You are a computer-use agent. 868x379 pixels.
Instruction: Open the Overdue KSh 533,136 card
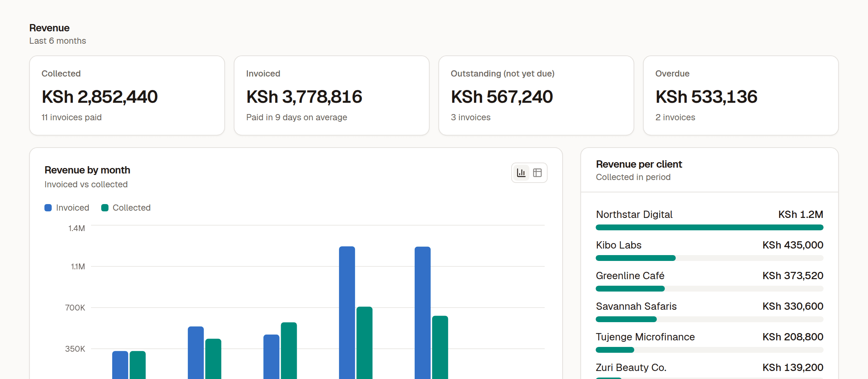pos(741,95)
